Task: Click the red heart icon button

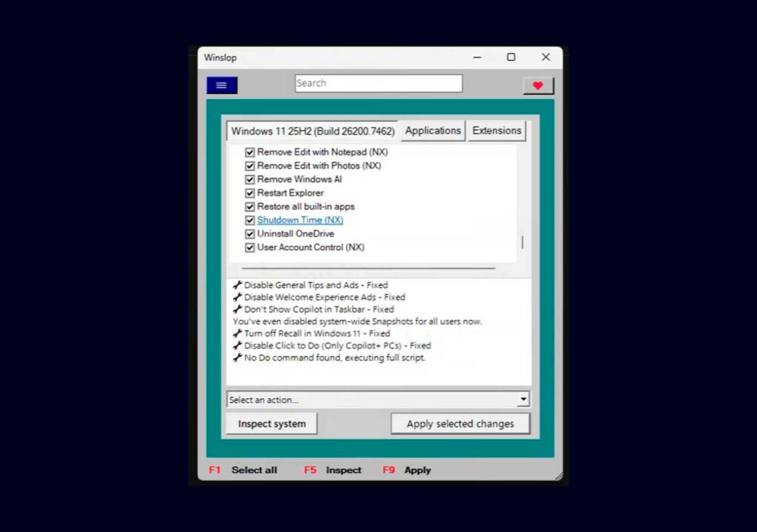Action: coord(537,86)
